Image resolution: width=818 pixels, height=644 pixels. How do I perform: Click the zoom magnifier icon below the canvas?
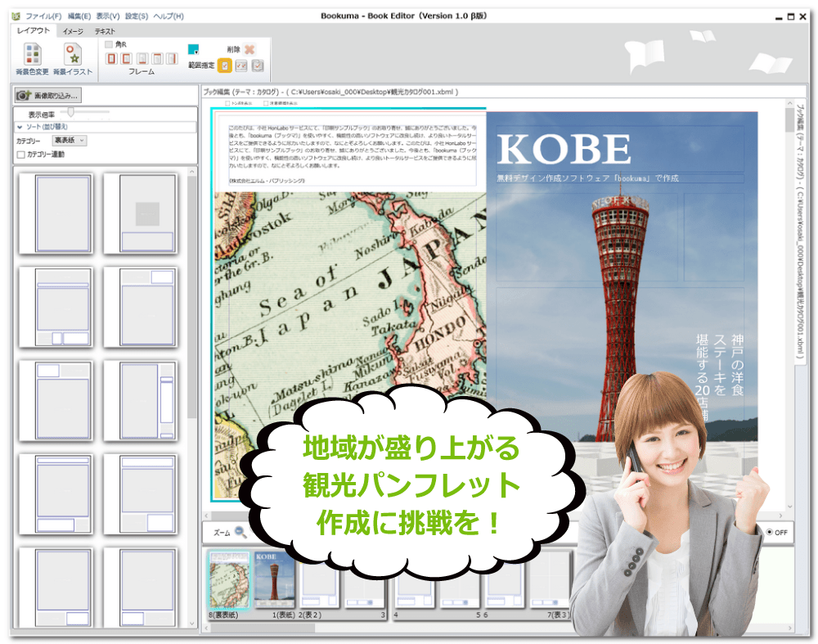[x=240, y=532]
